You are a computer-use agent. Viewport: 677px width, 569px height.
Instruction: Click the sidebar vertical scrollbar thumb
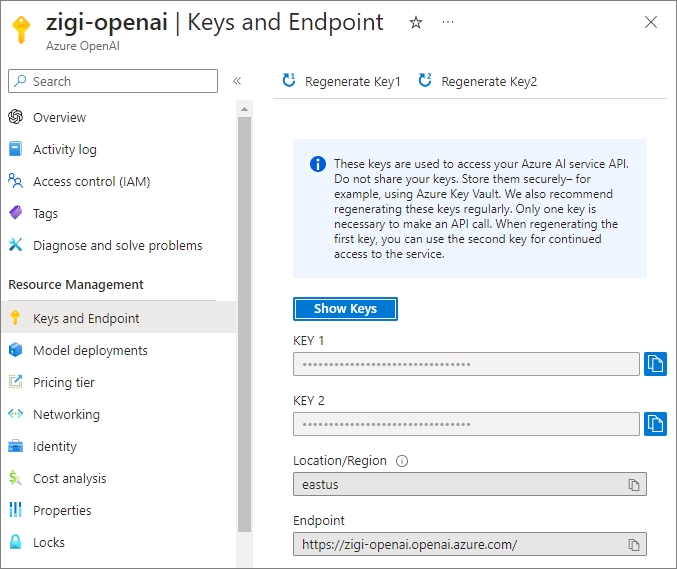[x=244, y=324]
